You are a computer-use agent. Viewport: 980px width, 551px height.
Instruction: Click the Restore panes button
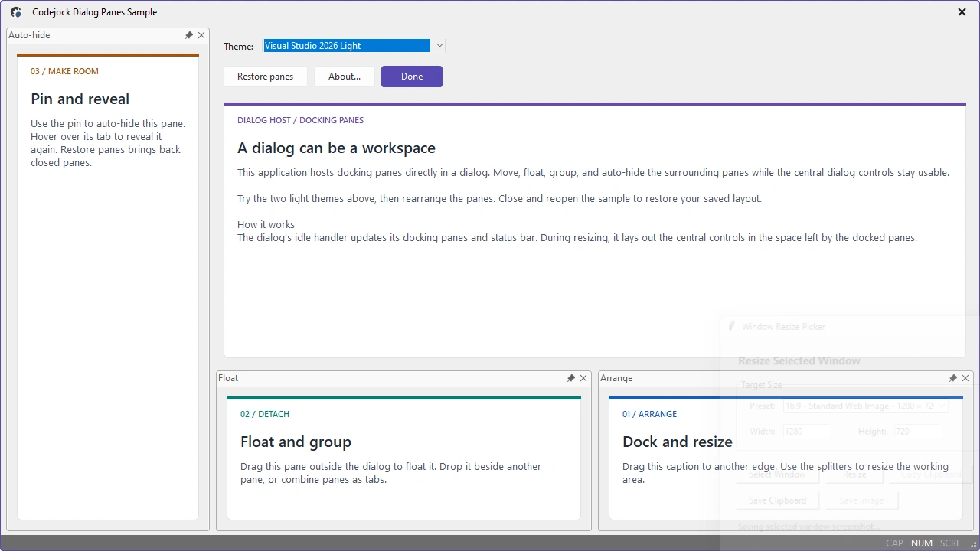coord(266,77)
